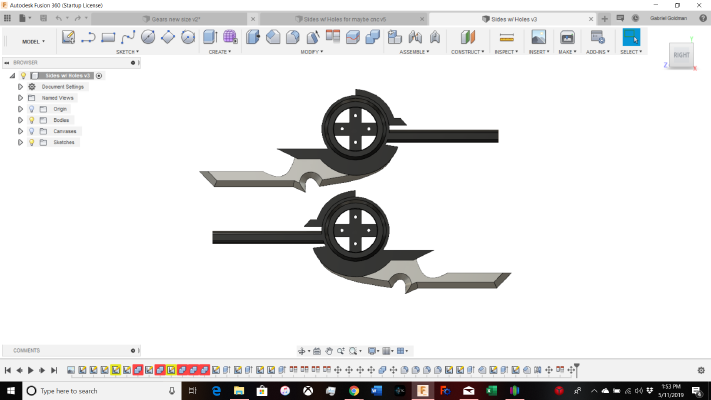Pick the Line sketch tool
Image resolution: width=711 pixels, height=400 pixels.
pyautogui.click(x=88, y=37)
